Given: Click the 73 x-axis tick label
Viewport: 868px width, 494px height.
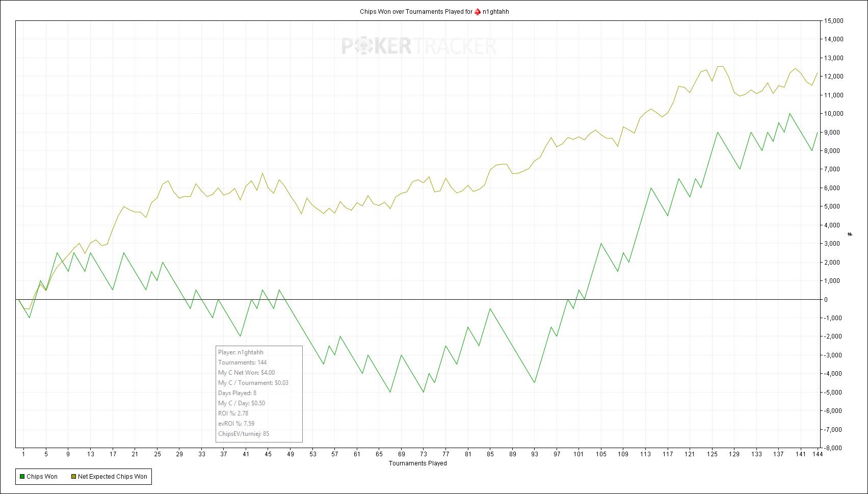Looking at the screenshot, I should (x=424, y=454).
